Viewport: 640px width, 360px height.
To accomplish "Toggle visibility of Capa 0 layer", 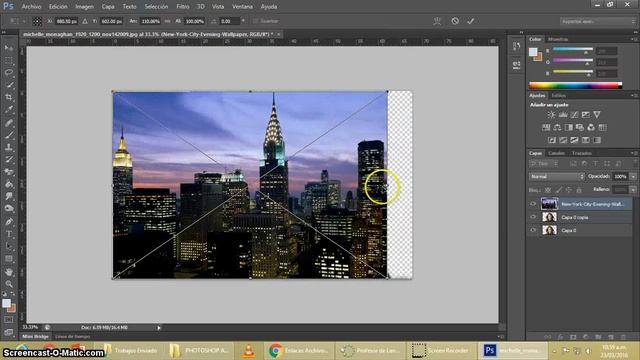I will (x=533, y=230).
